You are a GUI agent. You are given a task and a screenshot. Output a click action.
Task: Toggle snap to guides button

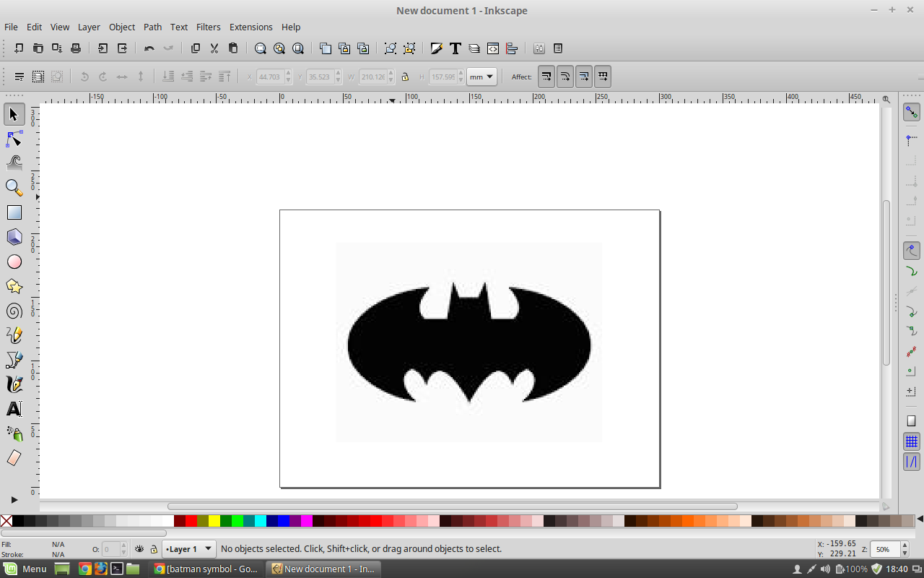pos(912,461)
